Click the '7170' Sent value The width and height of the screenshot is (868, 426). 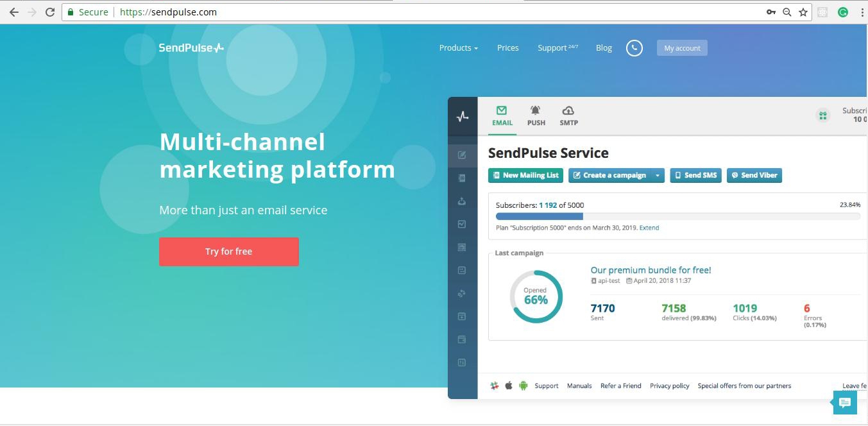coord(602,308)
